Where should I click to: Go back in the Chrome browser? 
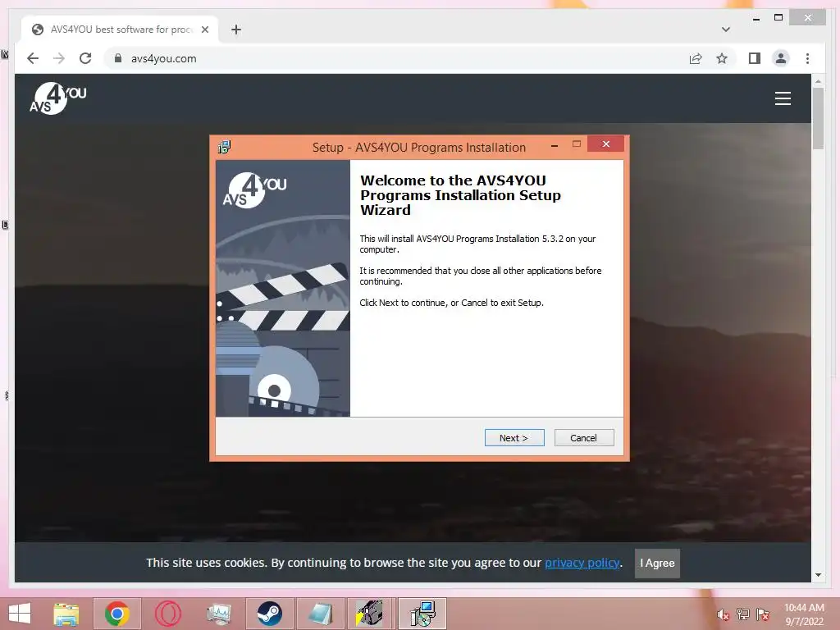pos(33,58)
